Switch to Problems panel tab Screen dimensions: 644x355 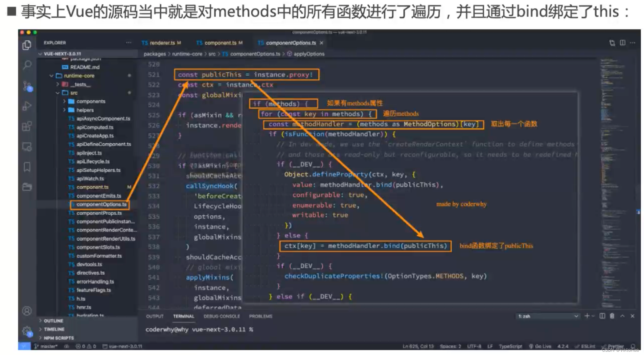[261, 316]
